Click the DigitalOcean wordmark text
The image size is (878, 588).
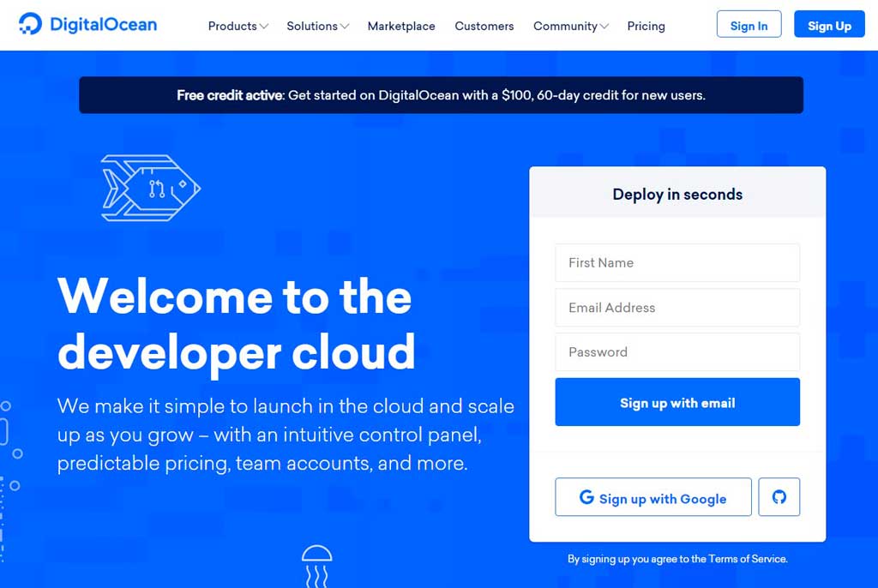[104, 25]
